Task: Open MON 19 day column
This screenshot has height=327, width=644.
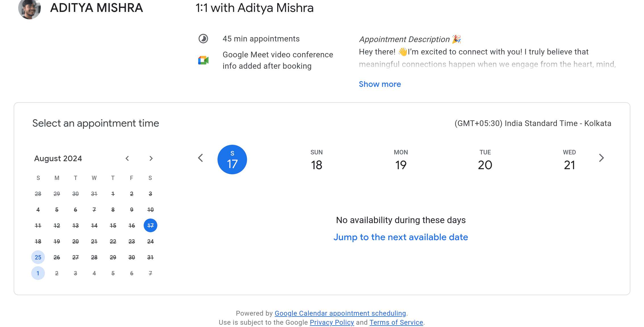Action: tap(401, 160)
